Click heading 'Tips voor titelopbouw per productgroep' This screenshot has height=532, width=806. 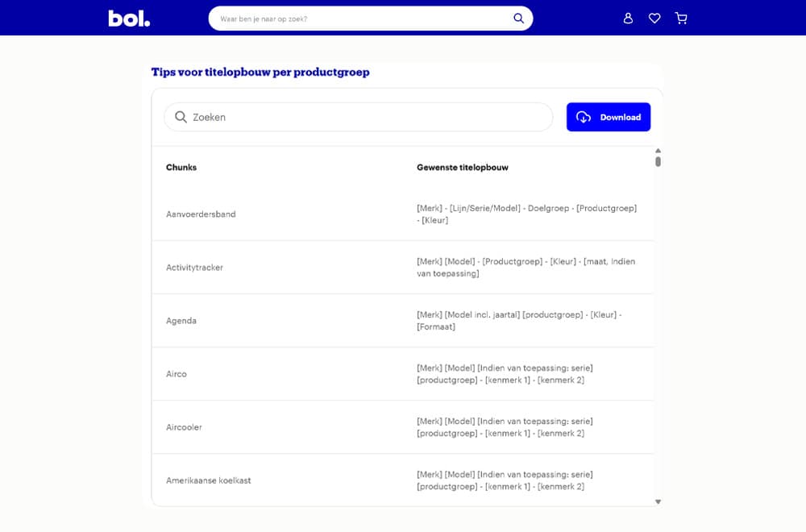coord(260,72)
